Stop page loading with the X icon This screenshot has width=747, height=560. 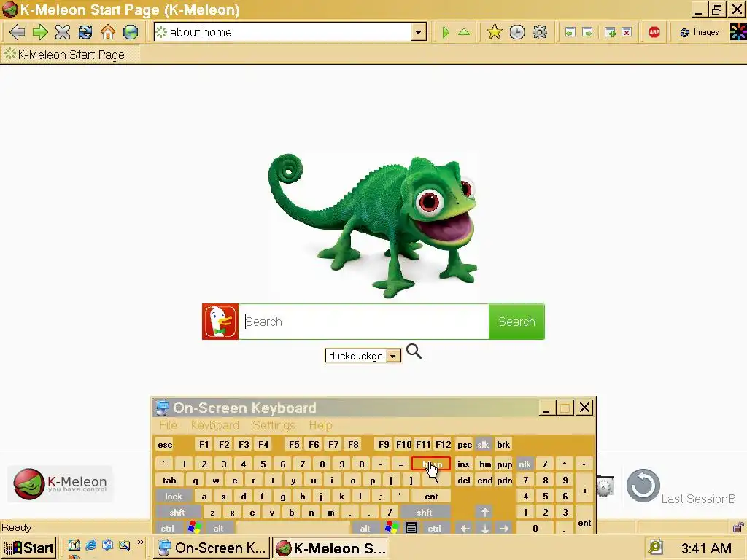[x=63, y=32]
